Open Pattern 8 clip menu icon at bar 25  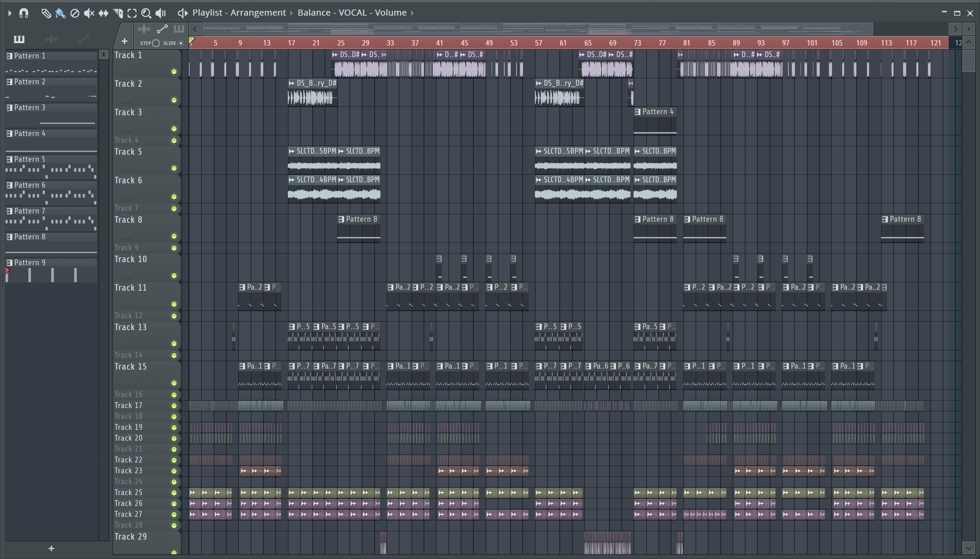341,219
